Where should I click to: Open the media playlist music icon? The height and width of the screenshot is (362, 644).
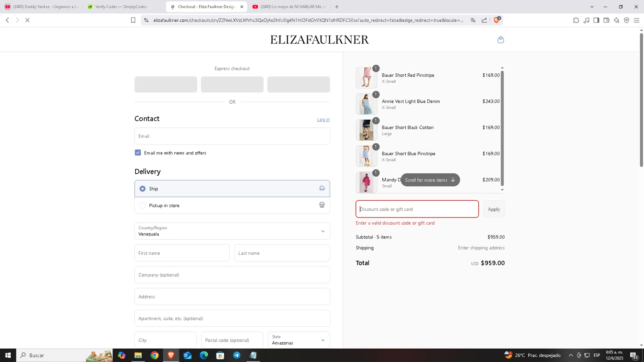[586, 20]
